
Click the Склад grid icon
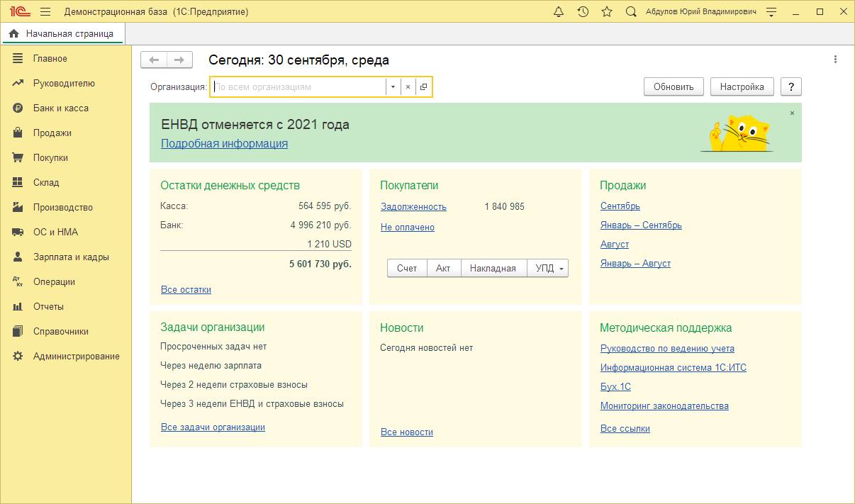click(x=18, y=183)
